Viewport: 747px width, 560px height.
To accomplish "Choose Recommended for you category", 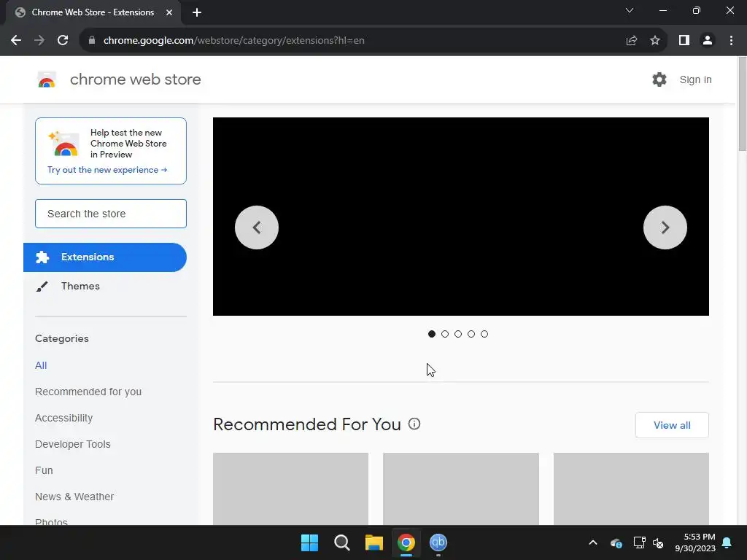I will [88, 392].
